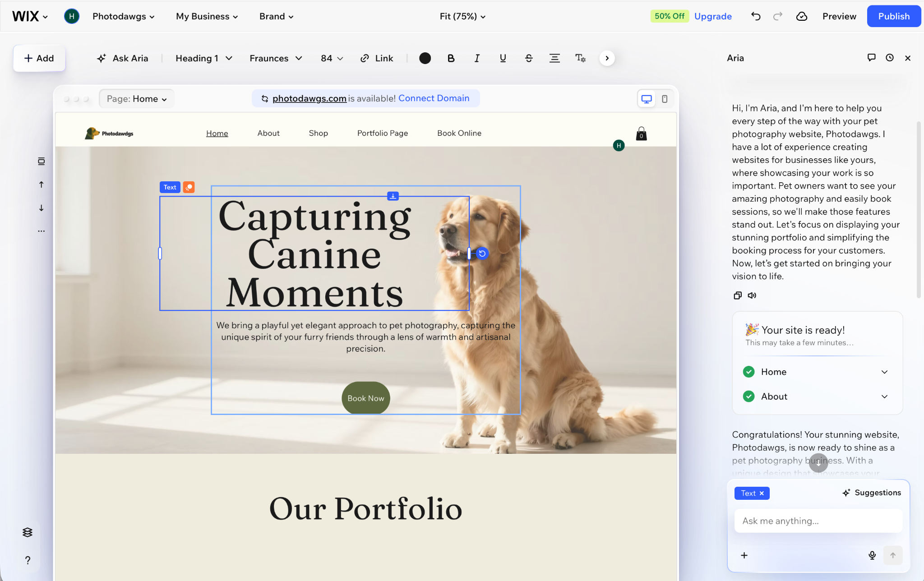This screenshot has width=924, height=581.
Task: Open the My Business menu
Action: 207,16
